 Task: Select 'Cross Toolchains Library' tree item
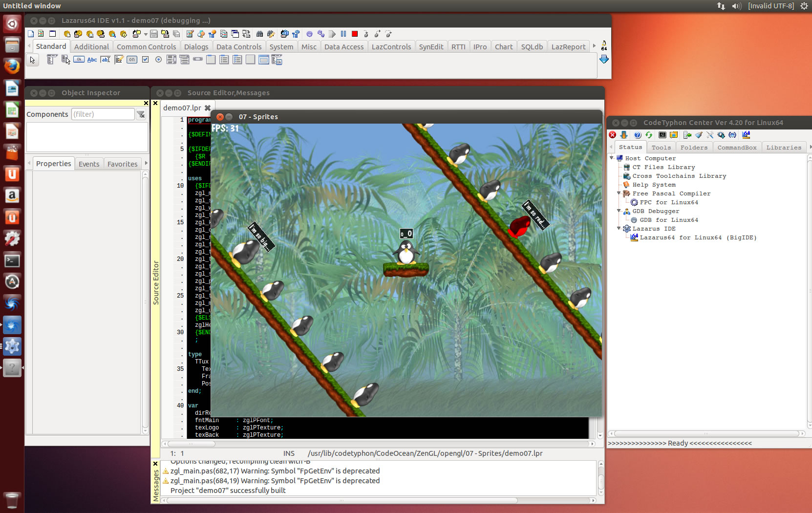[x=679, y=176]
